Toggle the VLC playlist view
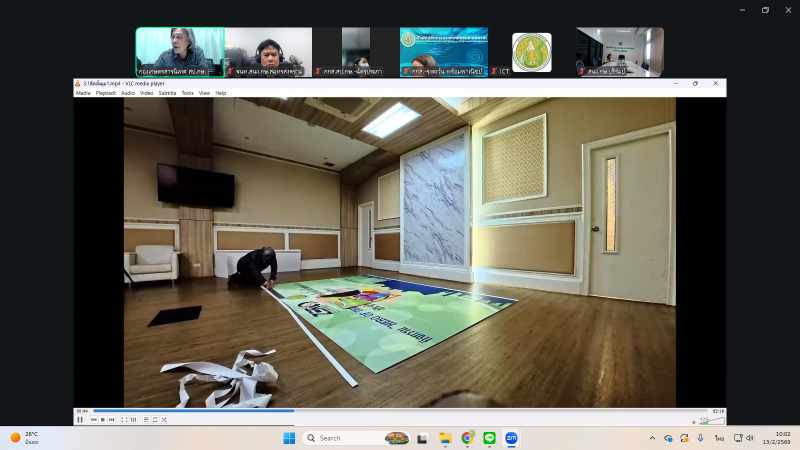This screenshot has width=800, height=450. (146, 419)
